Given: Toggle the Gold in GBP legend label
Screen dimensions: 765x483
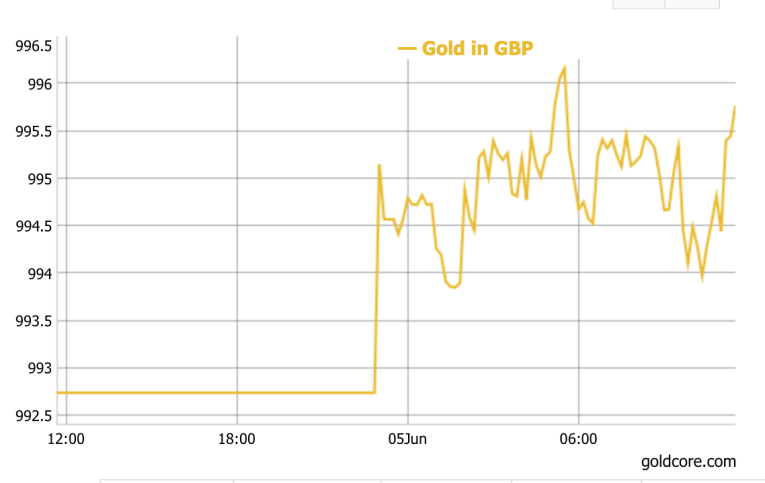Looking at the screenshot, I should (x=477, y=48).
